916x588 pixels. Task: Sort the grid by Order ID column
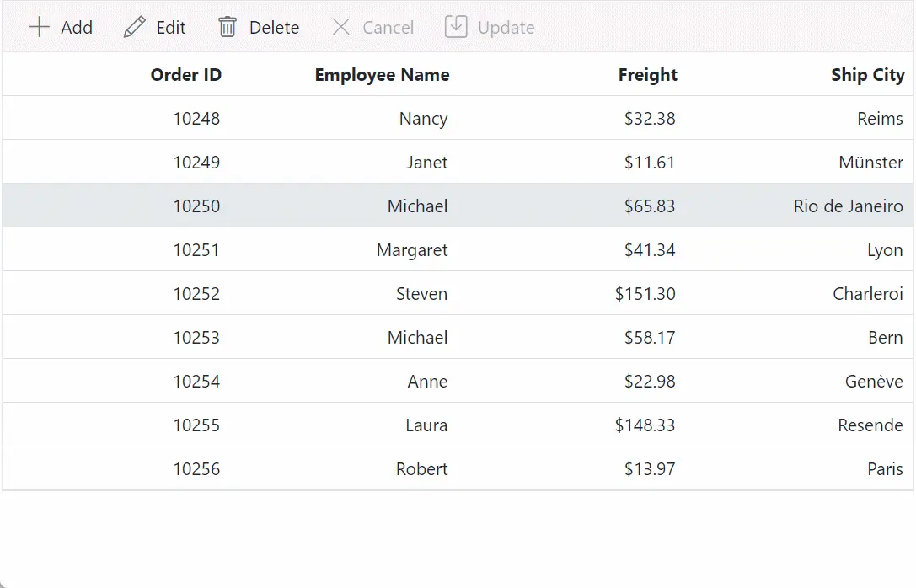point(185,74)
